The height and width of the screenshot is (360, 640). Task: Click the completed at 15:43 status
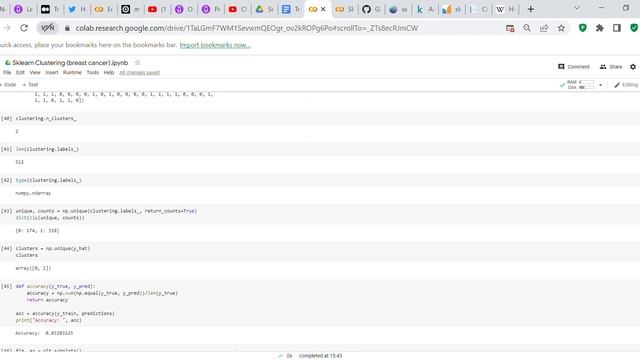tap(320, 356)
